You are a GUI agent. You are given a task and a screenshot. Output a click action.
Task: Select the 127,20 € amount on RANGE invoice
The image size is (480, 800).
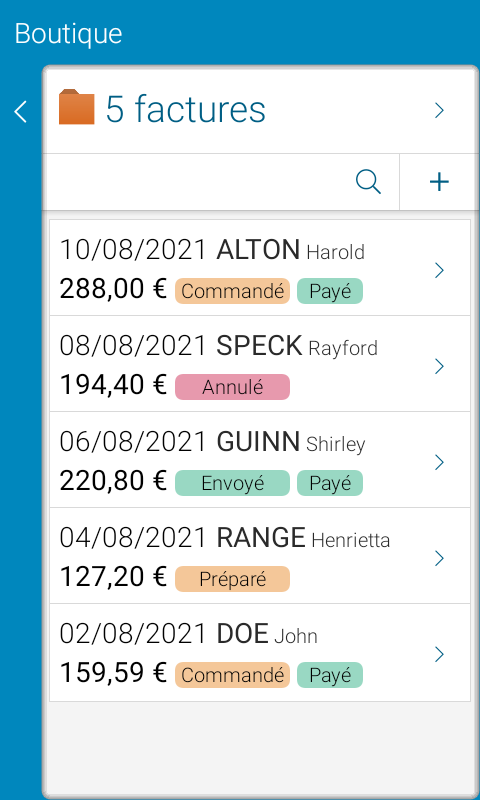(113, 577)
